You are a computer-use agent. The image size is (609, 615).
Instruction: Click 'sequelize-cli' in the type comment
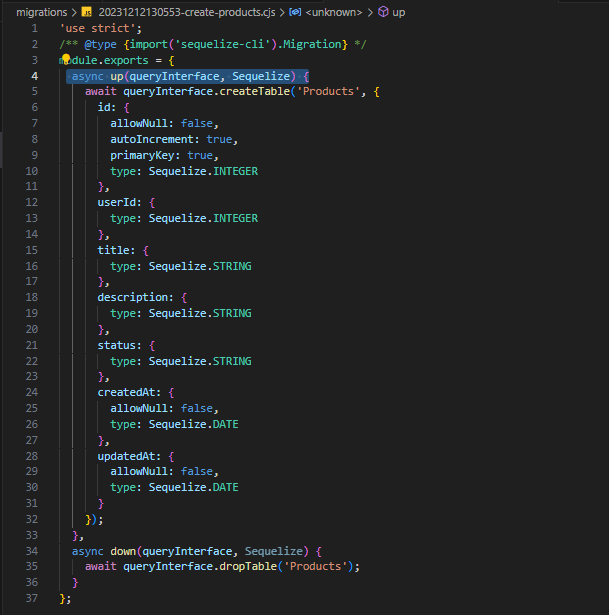[x=222, y=44]
